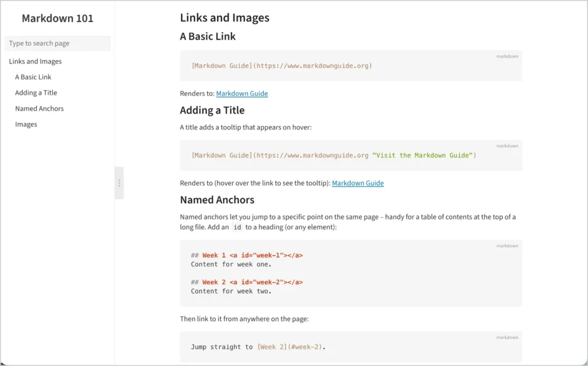Viewport: 588px width, 366px height.
Task: Click the code string "Visit the Markdown Guide"
Action: pos(422,156)
